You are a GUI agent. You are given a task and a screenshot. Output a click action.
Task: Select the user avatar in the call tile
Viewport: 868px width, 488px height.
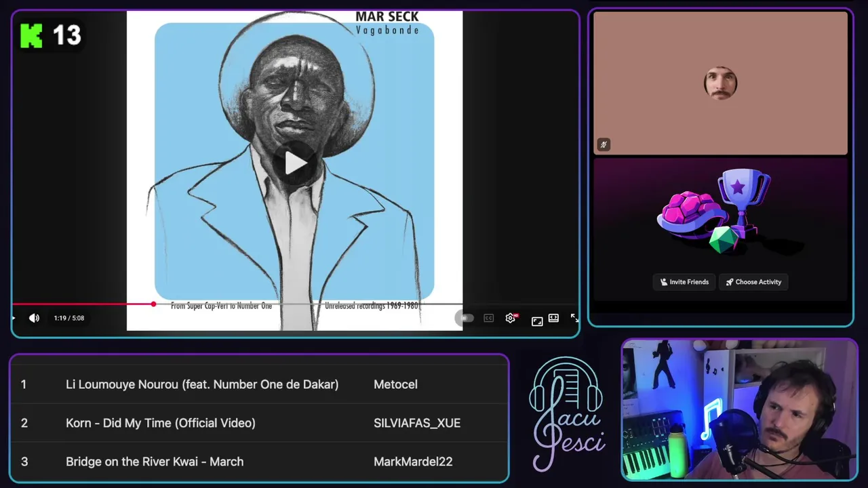point(720,83)
